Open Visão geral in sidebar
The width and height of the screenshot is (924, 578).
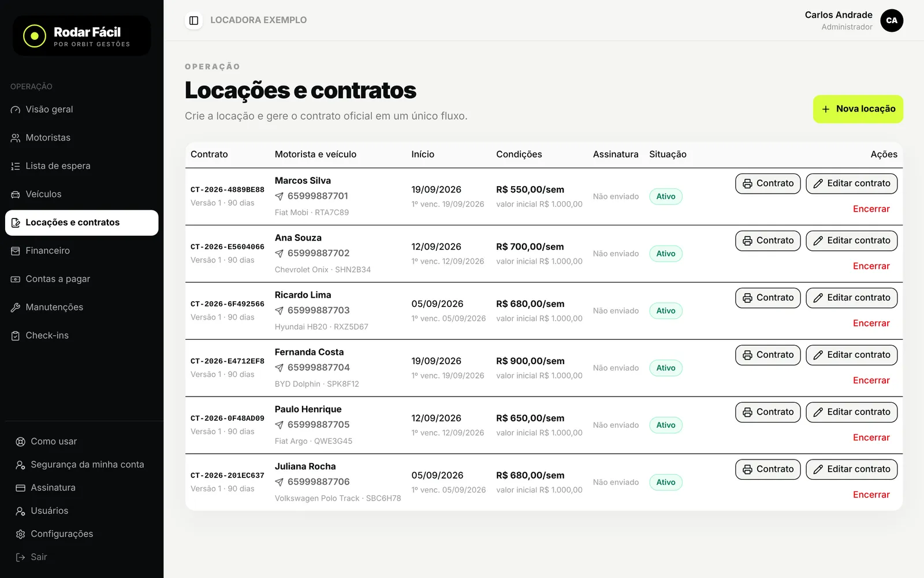pos(82,109)
